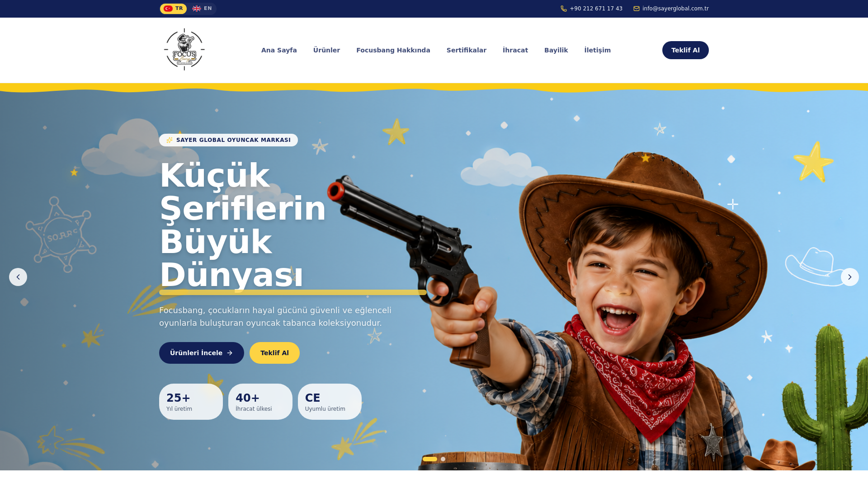Viewport: 868px width, 488px height.
Task: Advance carousel with right chevron arrow
Action: coord(850,277)
